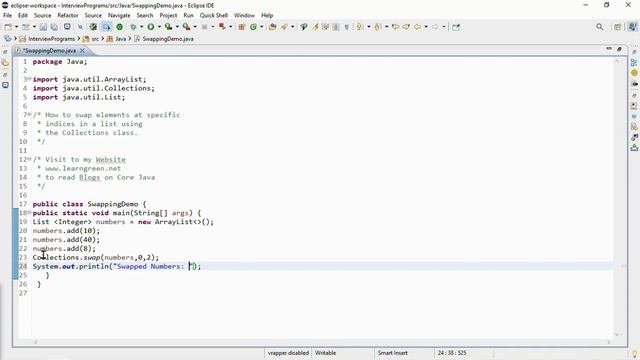The height and width of the screenshot is (360, 640).
Task: Collapse the main method at line 18
Action: (29, 212)
